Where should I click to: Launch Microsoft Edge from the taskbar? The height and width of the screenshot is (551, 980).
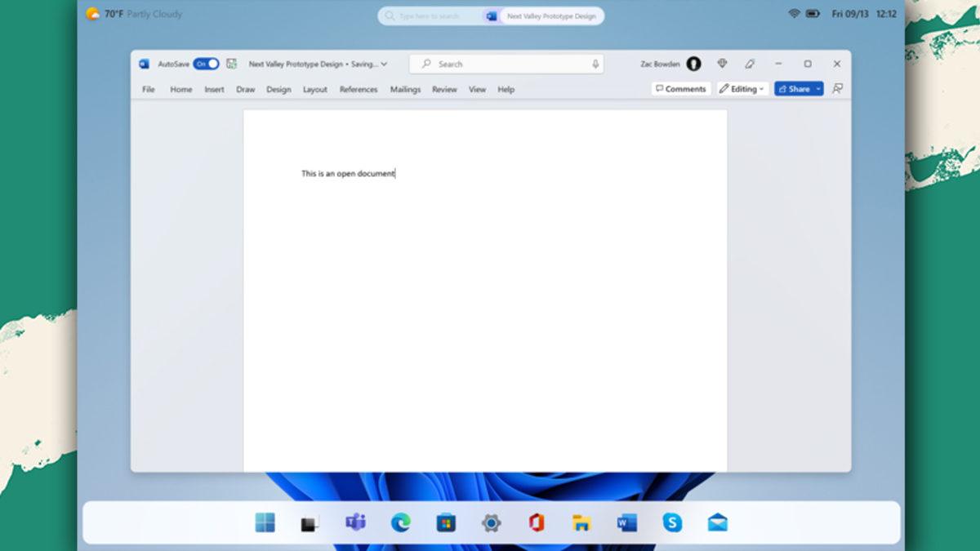[400, 522]
